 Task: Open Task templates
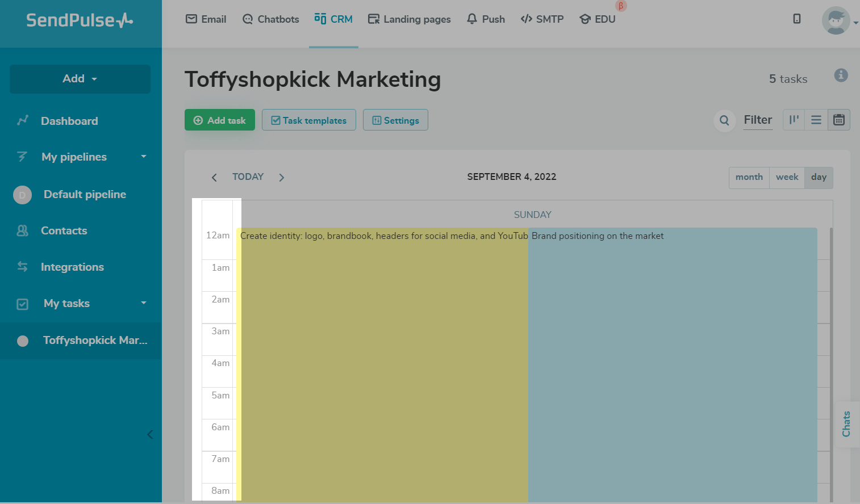tap(308, 120)
